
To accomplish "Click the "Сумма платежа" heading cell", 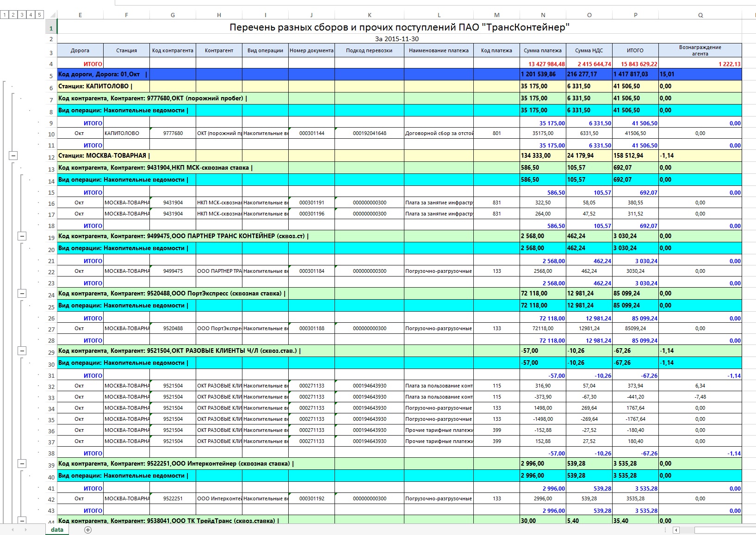I will 543,50.
